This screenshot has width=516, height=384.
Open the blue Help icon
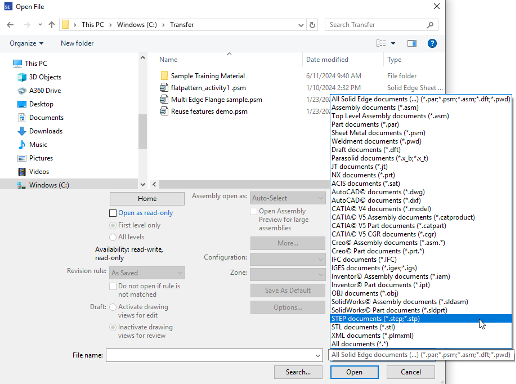click(x=432, y=43)
